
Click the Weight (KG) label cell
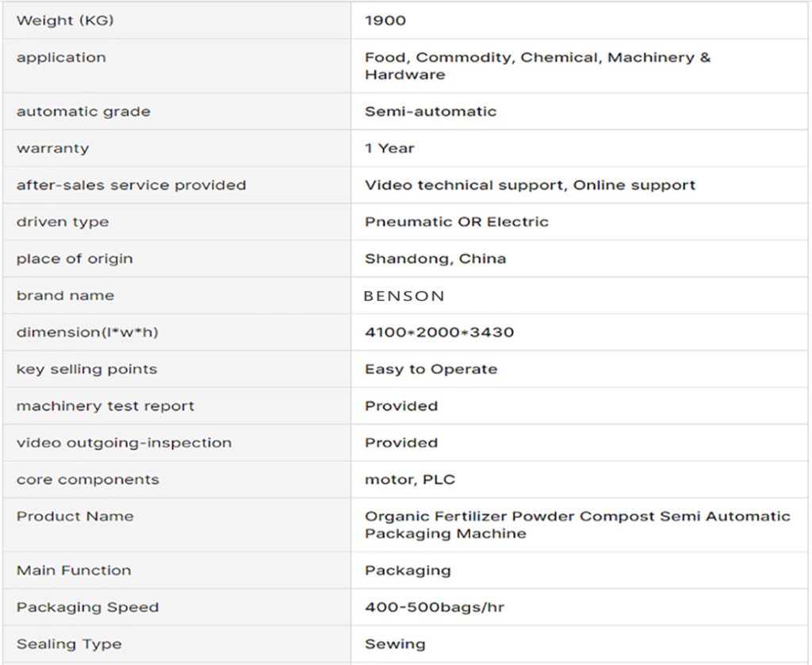click(x=65, y=21)
